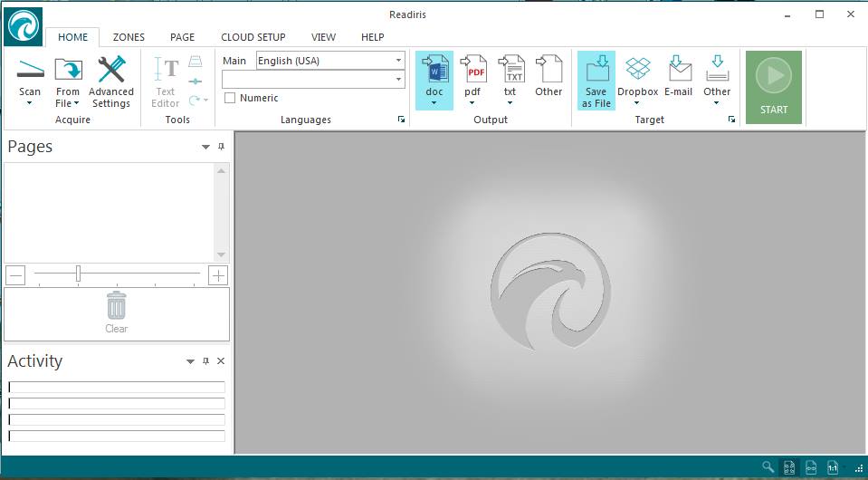Switch to the CLOUD SETUP tab
The height and width of the screenshot is (480, 868).
pyautogui.click(x=253, y=37)
